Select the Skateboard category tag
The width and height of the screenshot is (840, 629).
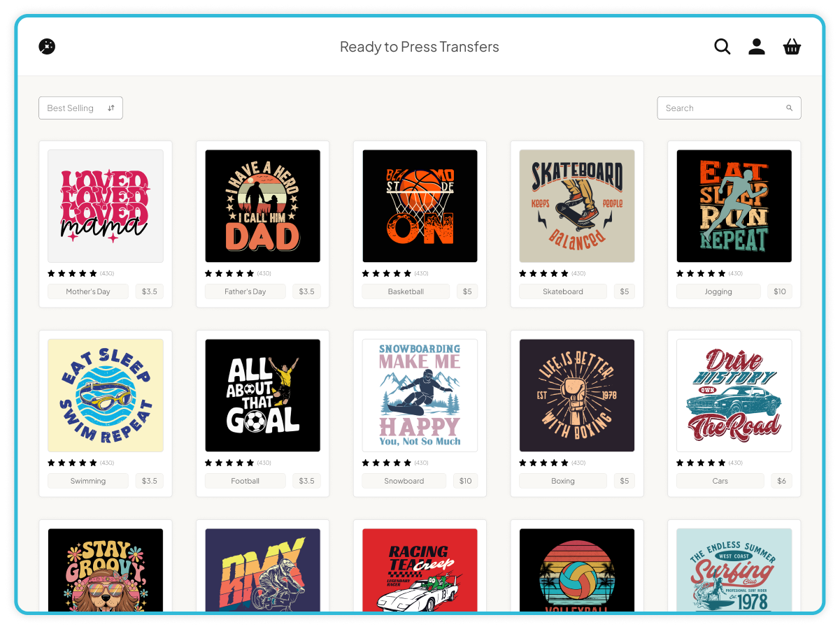(x=563, y=291)
